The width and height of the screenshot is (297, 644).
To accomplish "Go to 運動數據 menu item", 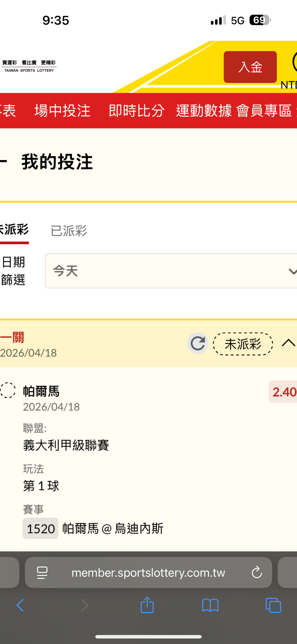I will coord(204,111).
